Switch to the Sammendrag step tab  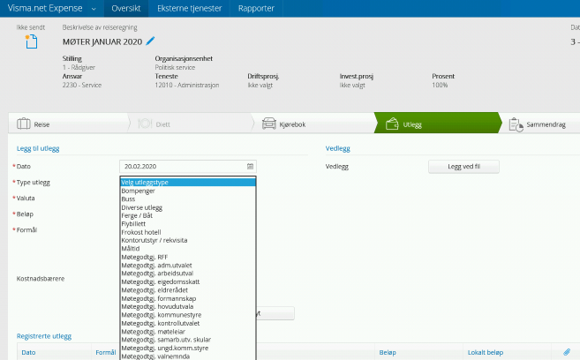coord(539,124)
